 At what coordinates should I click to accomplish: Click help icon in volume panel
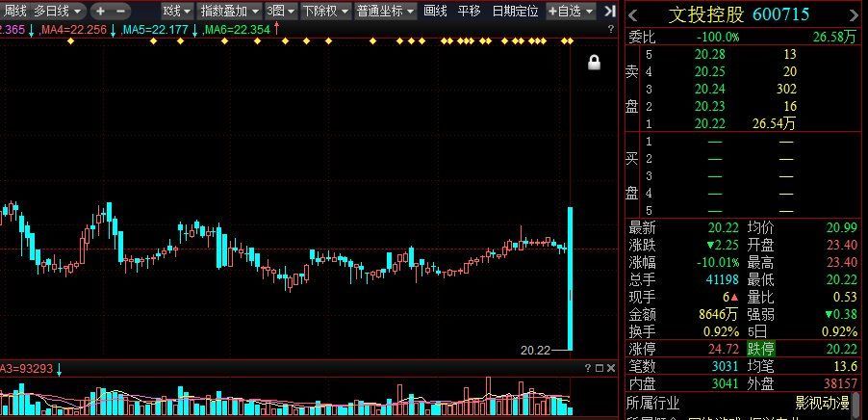(x=588, y=368)
